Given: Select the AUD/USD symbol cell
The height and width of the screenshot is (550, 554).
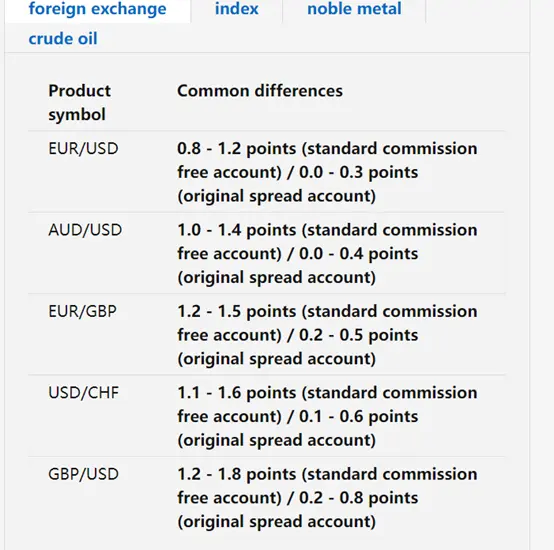Looking at the screenshot, I should click(x=85, y=230).
